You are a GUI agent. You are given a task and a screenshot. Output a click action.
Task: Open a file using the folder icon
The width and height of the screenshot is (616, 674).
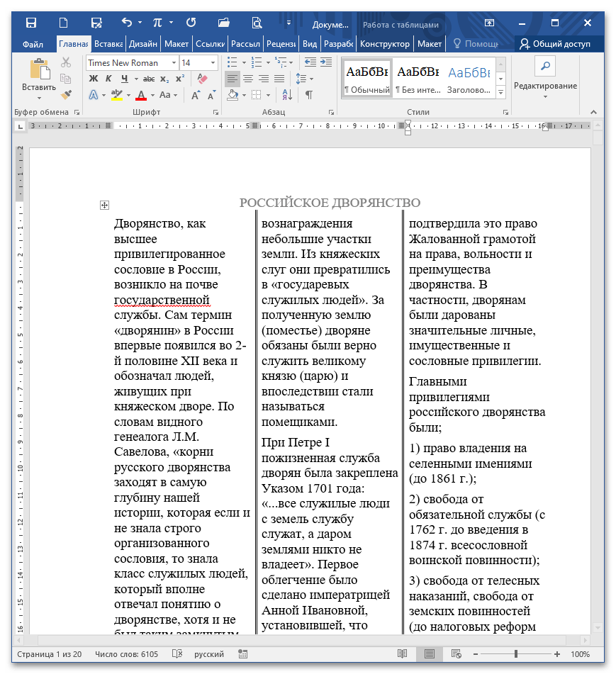[x=223, y=23]
